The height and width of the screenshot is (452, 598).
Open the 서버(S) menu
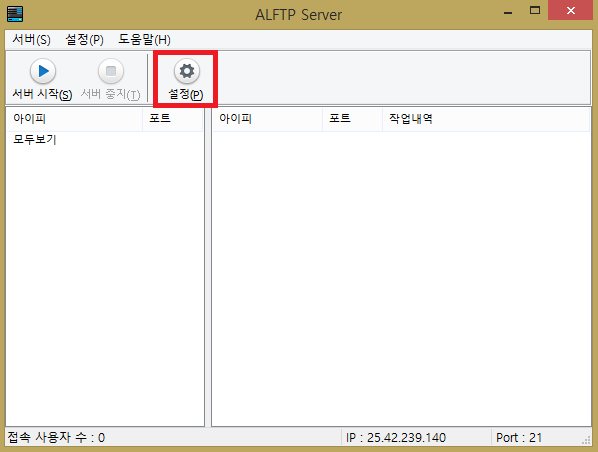pyautogui.click(x=31, y=40)
